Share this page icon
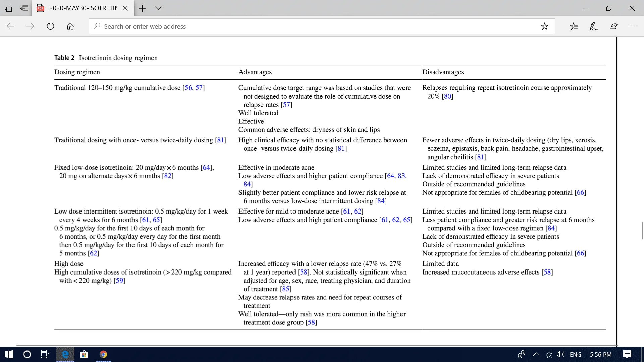Screen dimensions: 644x362 pos(613,26)
